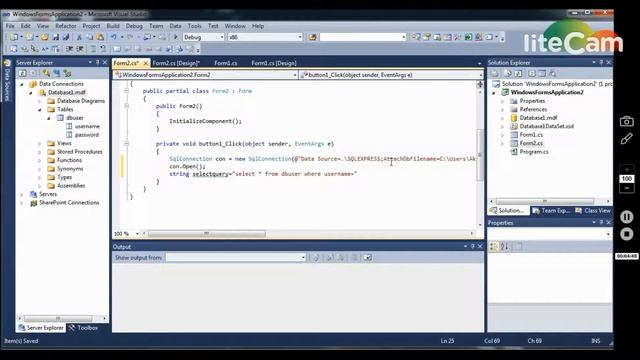Screen dimensions: 640x360
Task: Click the View Code icon in Solution Explorer
Action: (532, 73)
